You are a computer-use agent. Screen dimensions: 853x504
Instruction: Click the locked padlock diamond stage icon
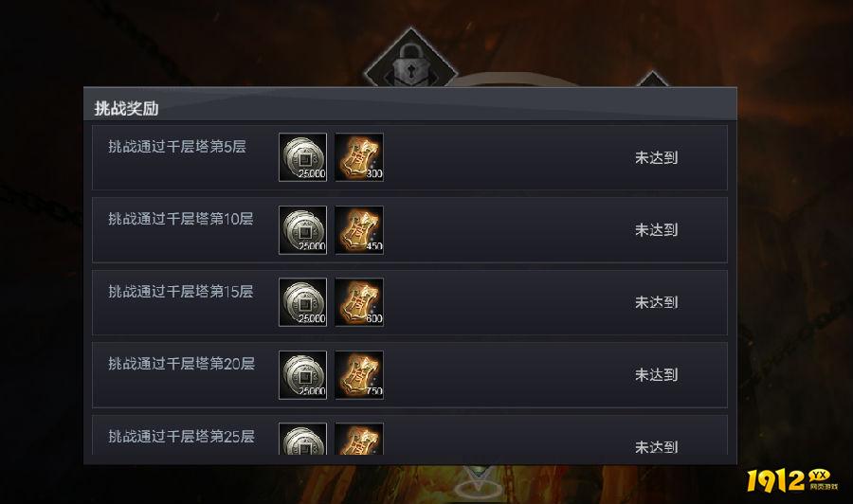[x=410, y=58]
